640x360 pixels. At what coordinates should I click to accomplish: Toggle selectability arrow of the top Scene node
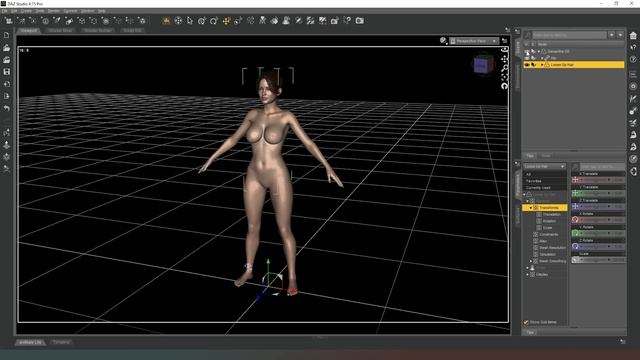pyautogui.click(x=533, y=51)
